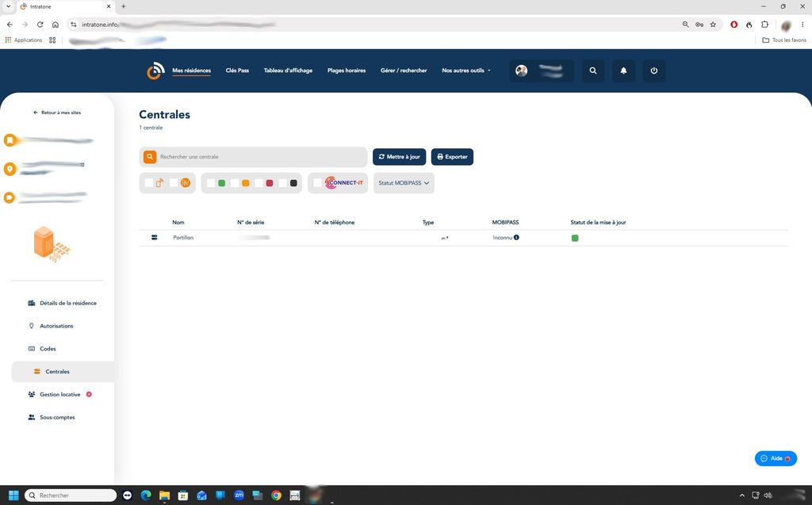Open the Windows Start menu
The width and height of the screenshot is (812, 505).
[x=13, y=495]
